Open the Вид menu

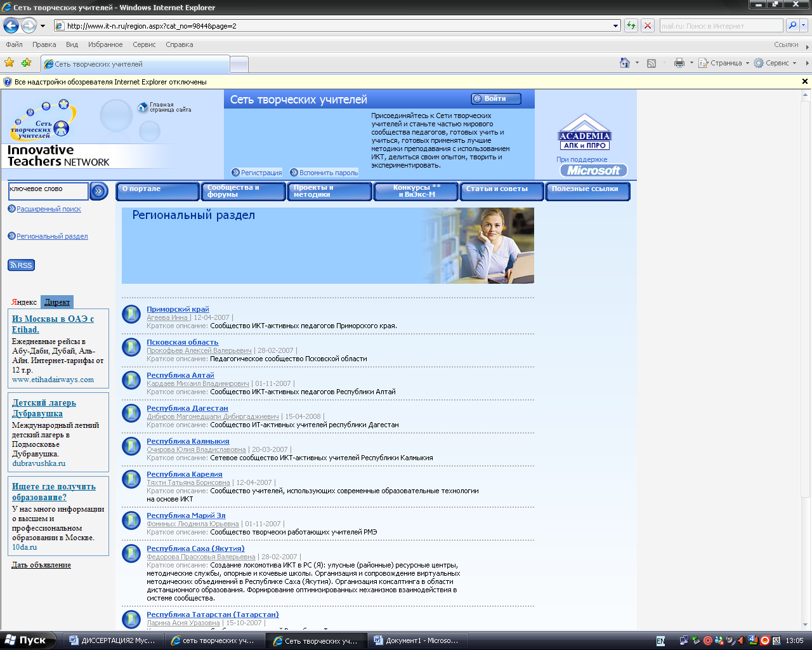pos(72,44)
